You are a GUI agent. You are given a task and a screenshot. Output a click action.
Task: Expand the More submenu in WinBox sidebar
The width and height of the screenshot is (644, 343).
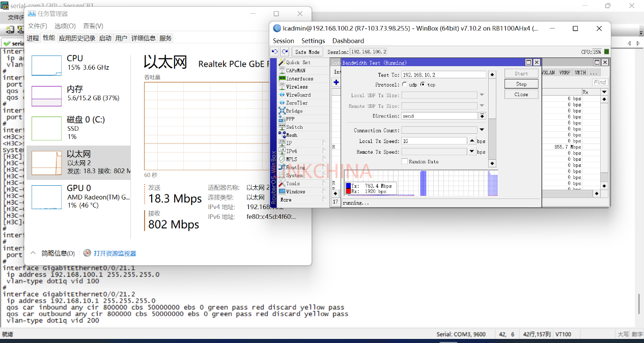tap(324, 199)
